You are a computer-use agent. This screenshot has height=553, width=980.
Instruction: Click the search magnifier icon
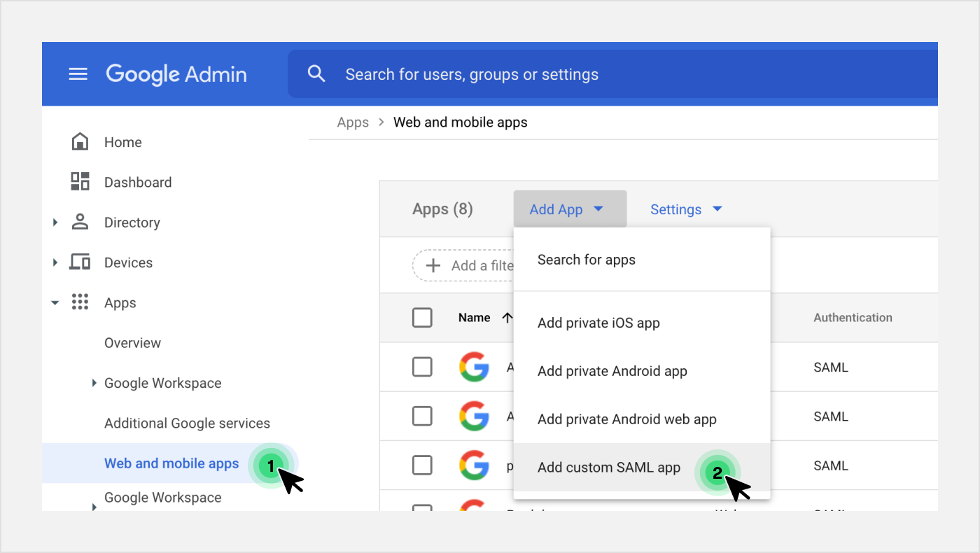point(316,74)
